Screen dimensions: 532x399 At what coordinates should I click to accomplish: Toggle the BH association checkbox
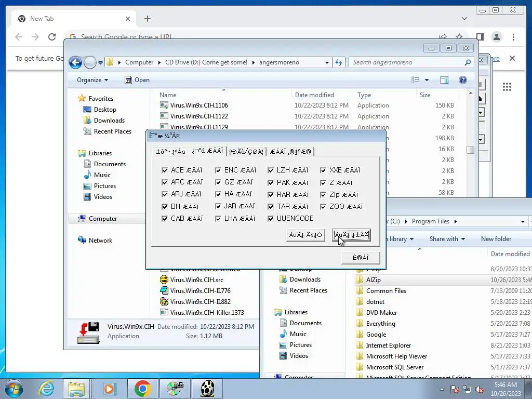tap(165, 207)
